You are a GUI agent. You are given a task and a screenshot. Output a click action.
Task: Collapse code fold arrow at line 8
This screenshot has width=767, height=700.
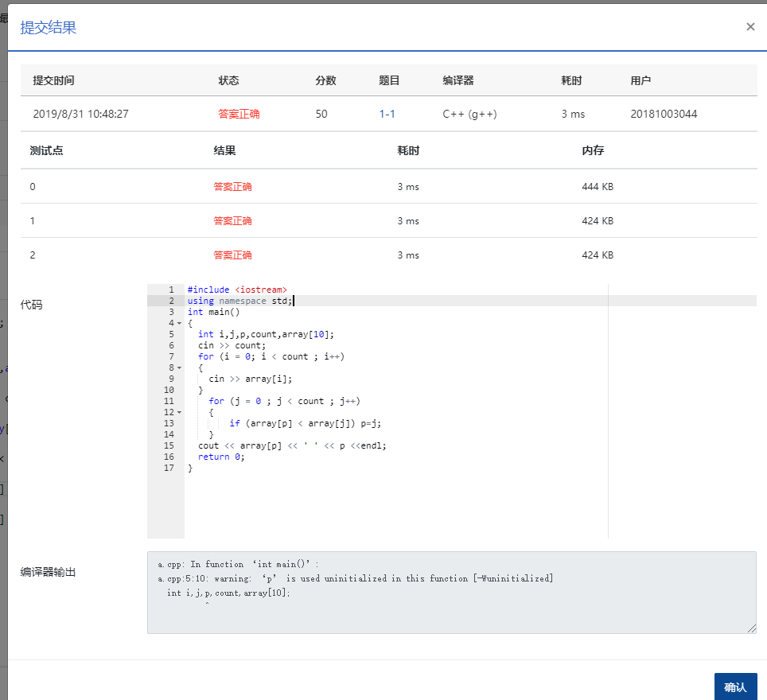[x=179, y=367]
